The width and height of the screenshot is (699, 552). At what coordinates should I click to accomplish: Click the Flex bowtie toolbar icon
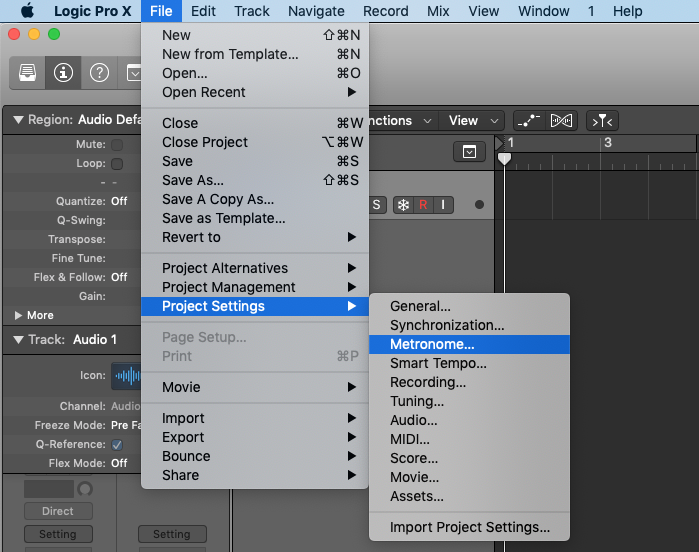561,121
